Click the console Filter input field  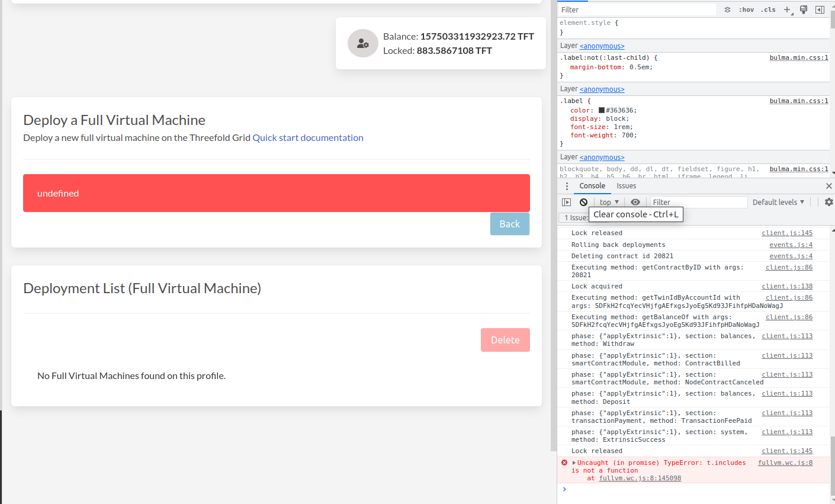point(699,202)
